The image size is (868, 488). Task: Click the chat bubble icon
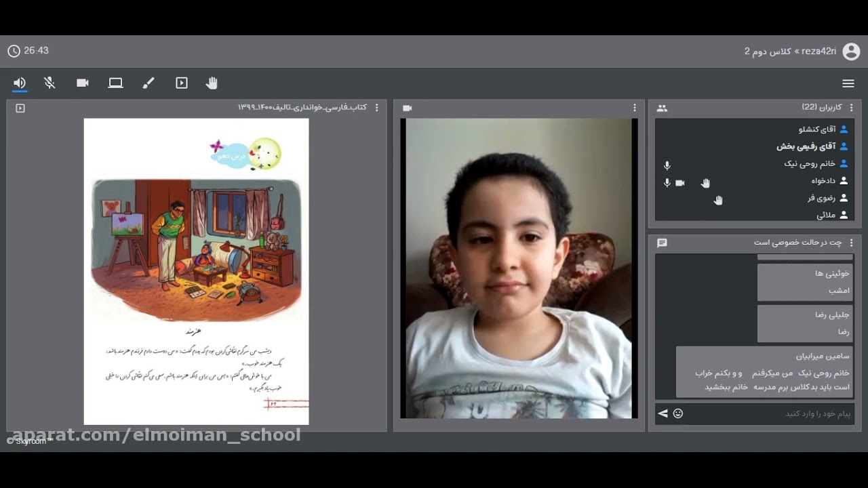662,243
